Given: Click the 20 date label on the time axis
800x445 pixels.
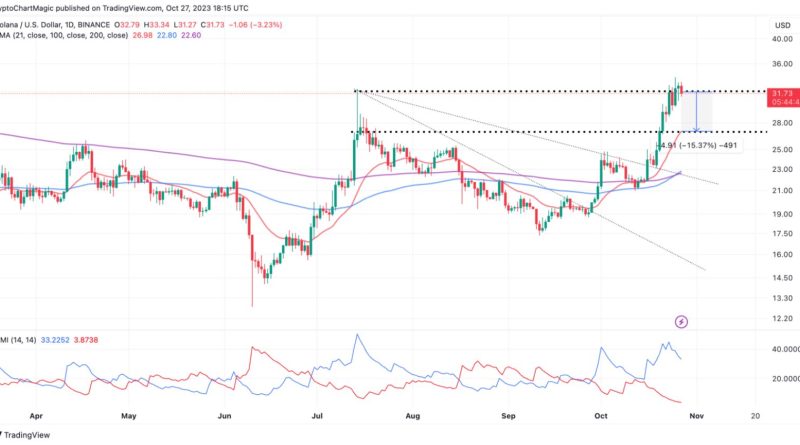Looking at the screenshot, I should (x=756, y=416).
